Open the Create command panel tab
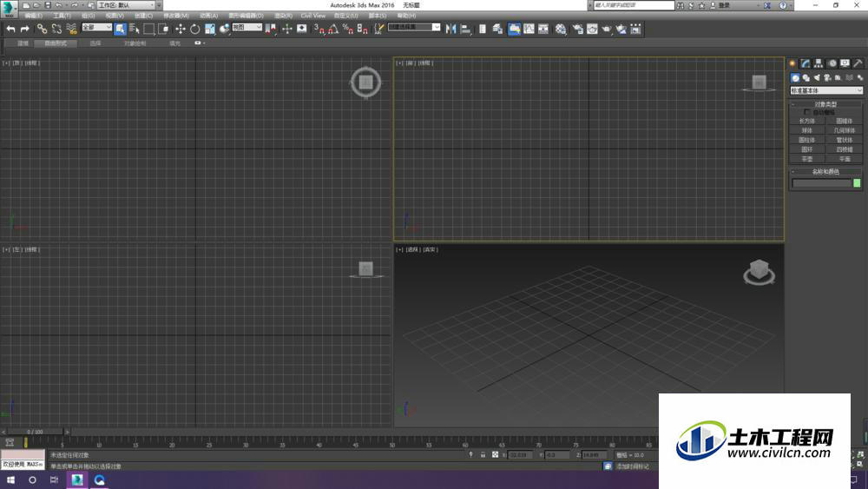The height and width of the screenshot is (489, 868). (792, 63)
